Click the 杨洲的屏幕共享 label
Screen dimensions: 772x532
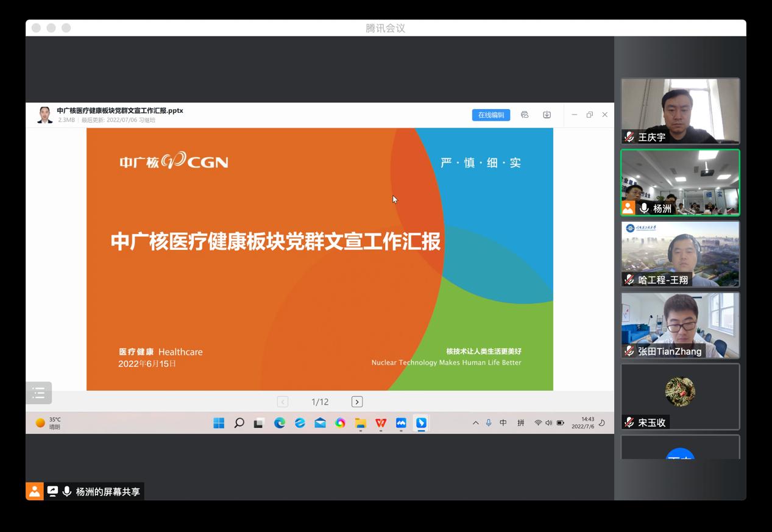[x=108, y=492]
